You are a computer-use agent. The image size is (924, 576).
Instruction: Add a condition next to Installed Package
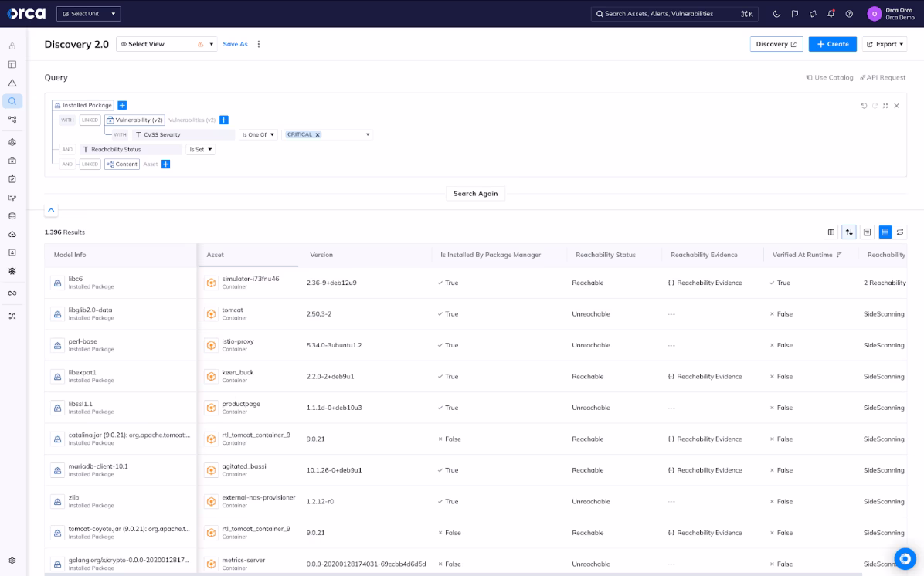coord(122,105)
